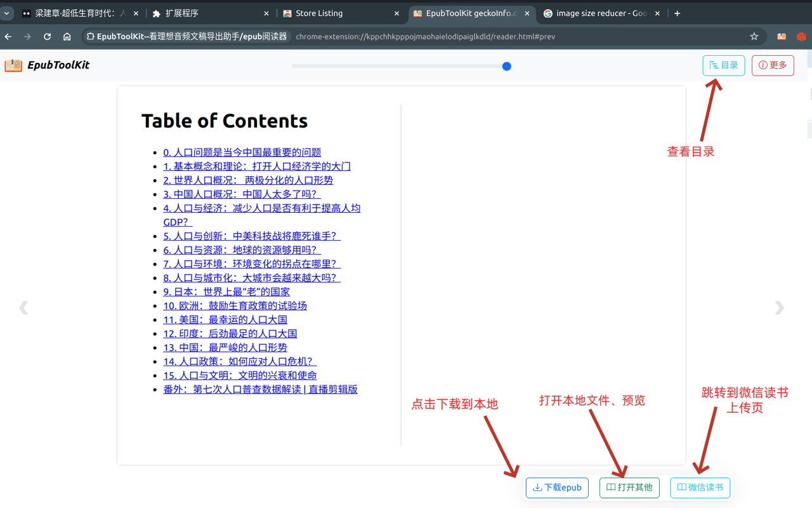Open the tab list dropdown at top-left
812x508 pixels.
[6, 13]
